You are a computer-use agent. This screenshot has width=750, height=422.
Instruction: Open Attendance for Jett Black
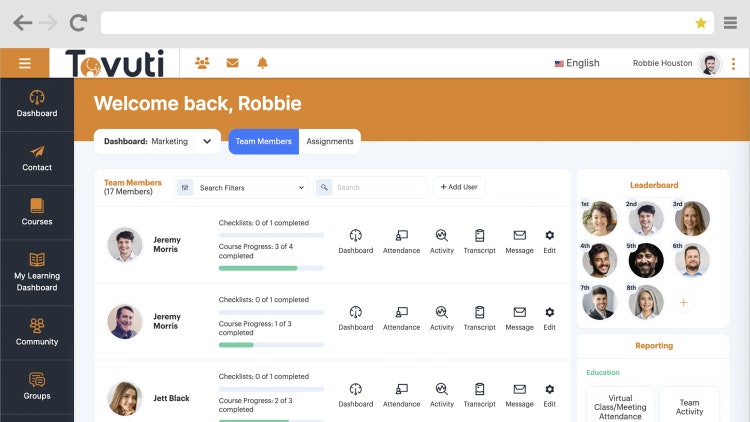pyautogui.click(x=401, y=395)
